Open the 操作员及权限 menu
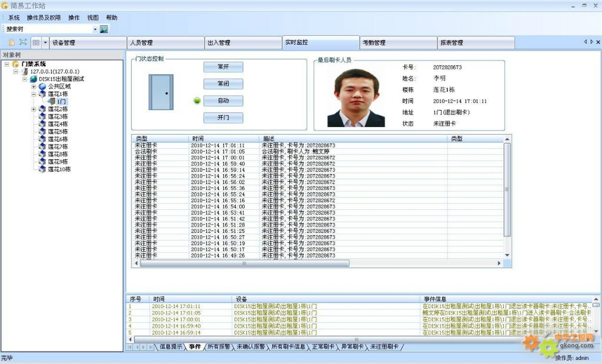Viewport: 602px width, 364px height. [x=44, y=18]
